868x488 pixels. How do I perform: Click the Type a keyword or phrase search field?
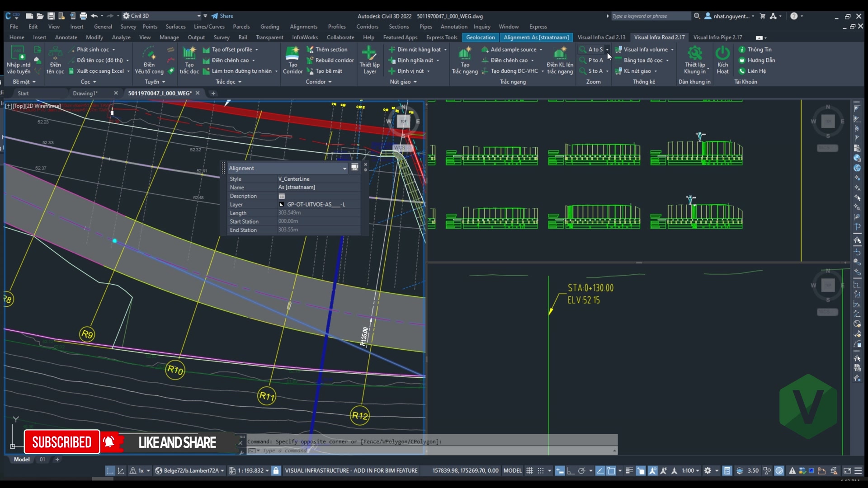651,16
